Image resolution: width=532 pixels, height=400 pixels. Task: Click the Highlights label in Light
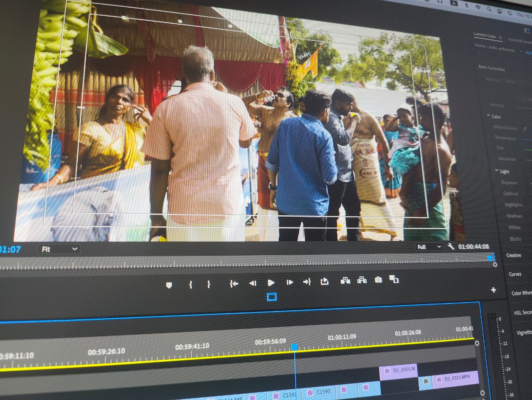pos(514,205)
